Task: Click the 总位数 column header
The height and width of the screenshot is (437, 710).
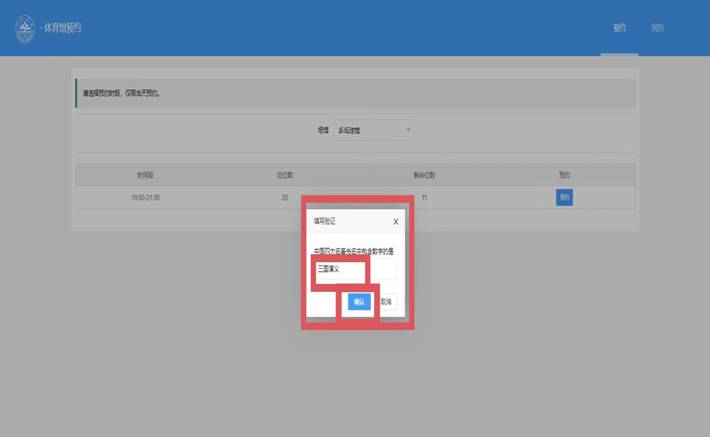Action: [285, 175]
